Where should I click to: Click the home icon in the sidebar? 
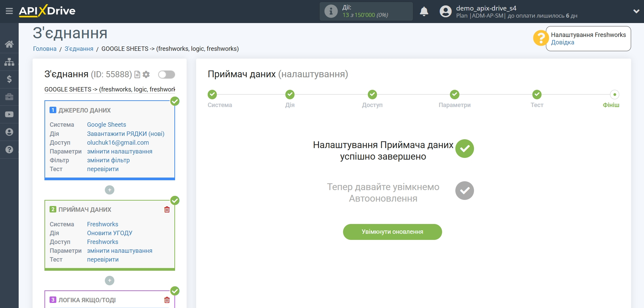click(9, 44)
